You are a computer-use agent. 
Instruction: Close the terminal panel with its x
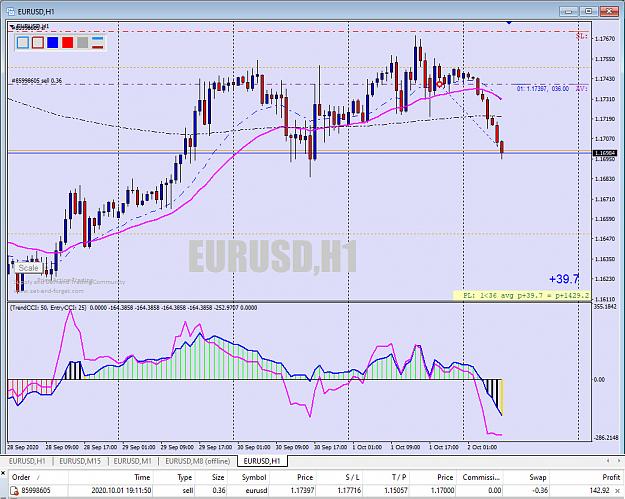(x=3, y=473)
